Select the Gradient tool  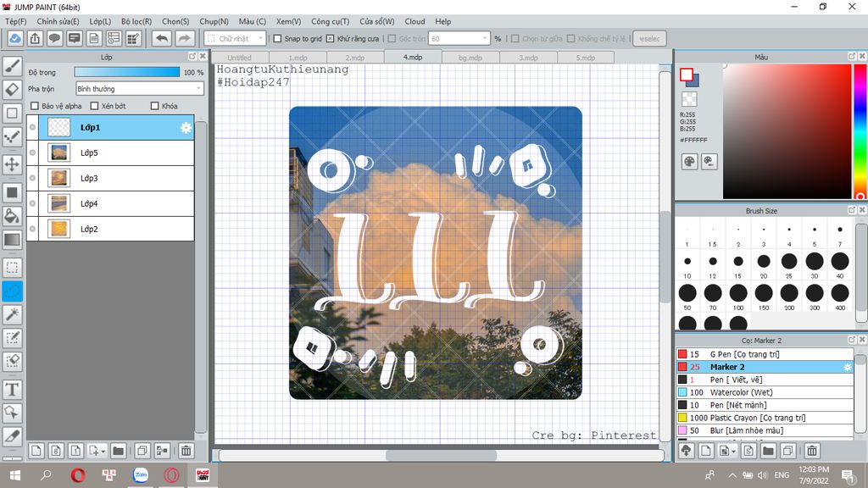coord(12,240)
